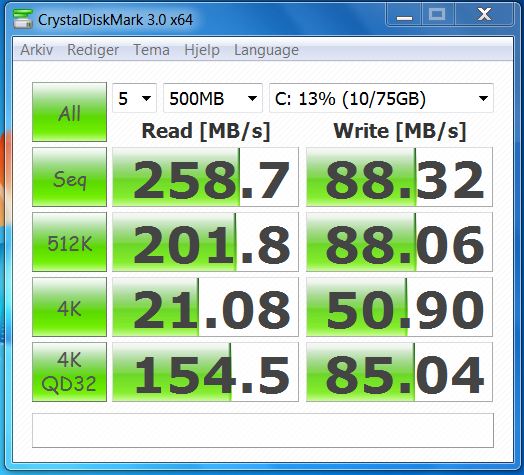
Task: Click the Seq read result 258.7
Action: pos(205,177)
